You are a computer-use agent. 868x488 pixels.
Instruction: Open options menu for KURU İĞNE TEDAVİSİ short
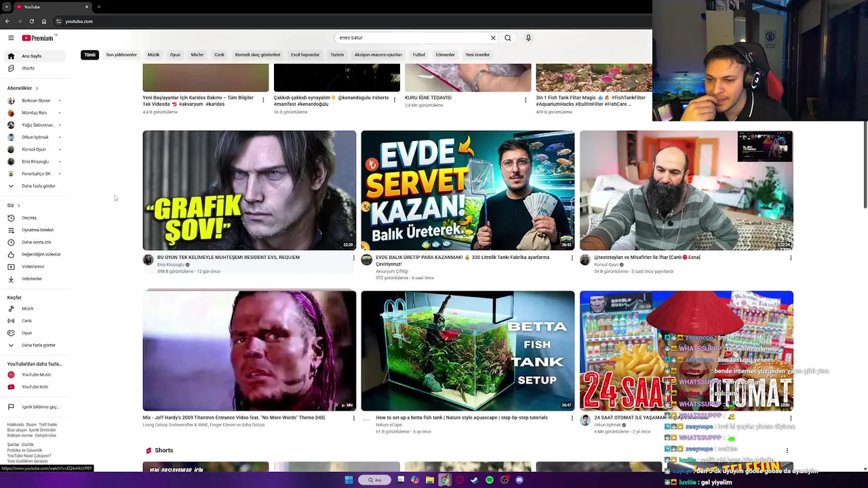click(x=526, y=100)
